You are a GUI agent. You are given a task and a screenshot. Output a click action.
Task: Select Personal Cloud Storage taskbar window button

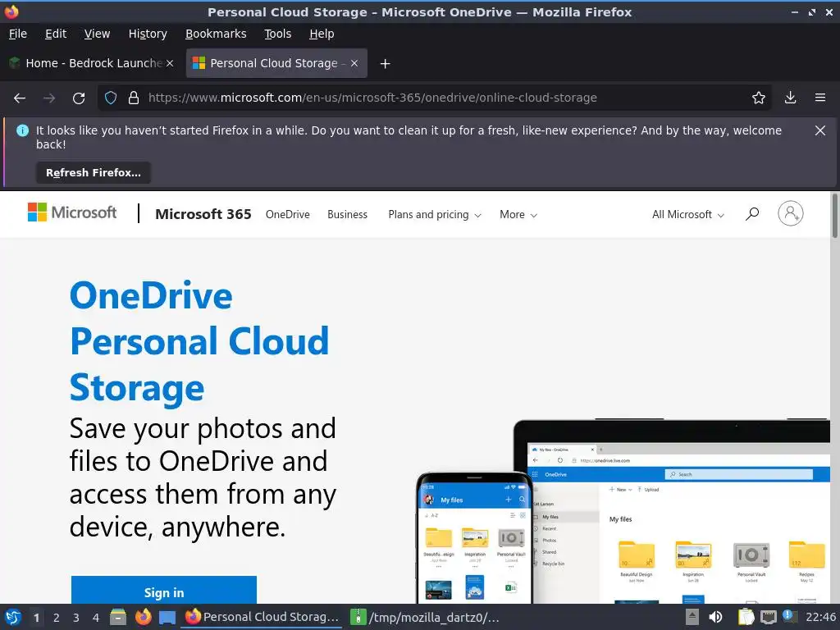tap(262, 617)
